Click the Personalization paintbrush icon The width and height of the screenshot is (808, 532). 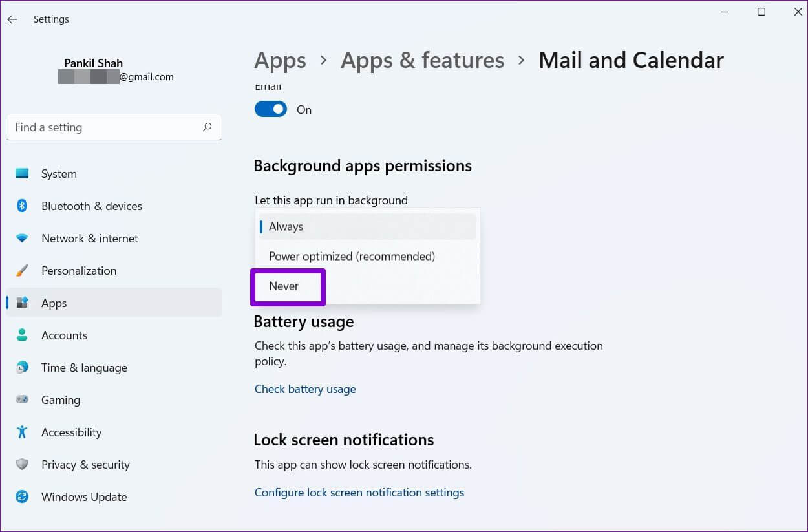22,271
